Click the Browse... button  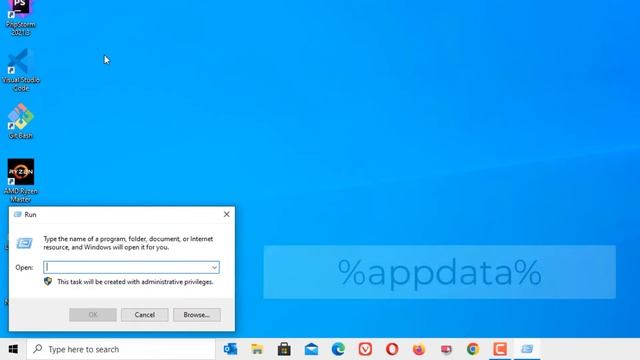pos(196,315)
